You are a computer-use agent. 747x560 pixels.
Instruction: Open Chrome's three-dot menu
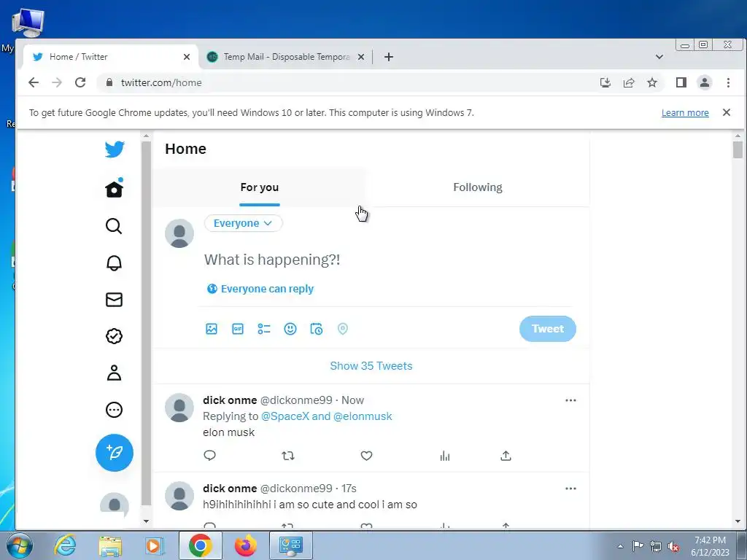[x=728, y=82]
